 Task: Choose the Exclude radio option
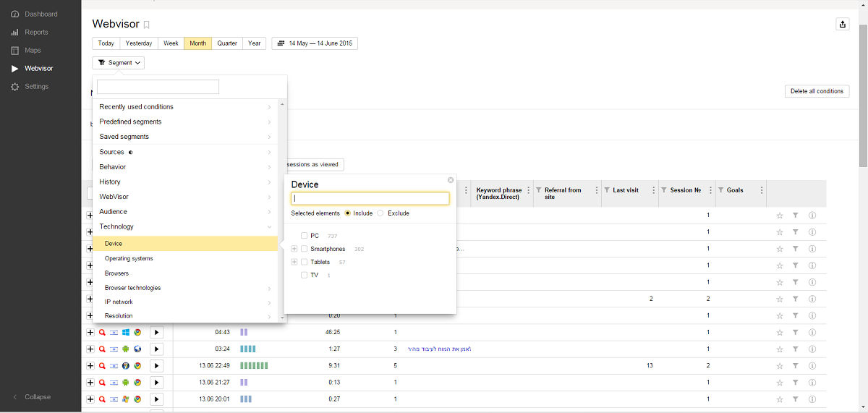pos(380,213)
